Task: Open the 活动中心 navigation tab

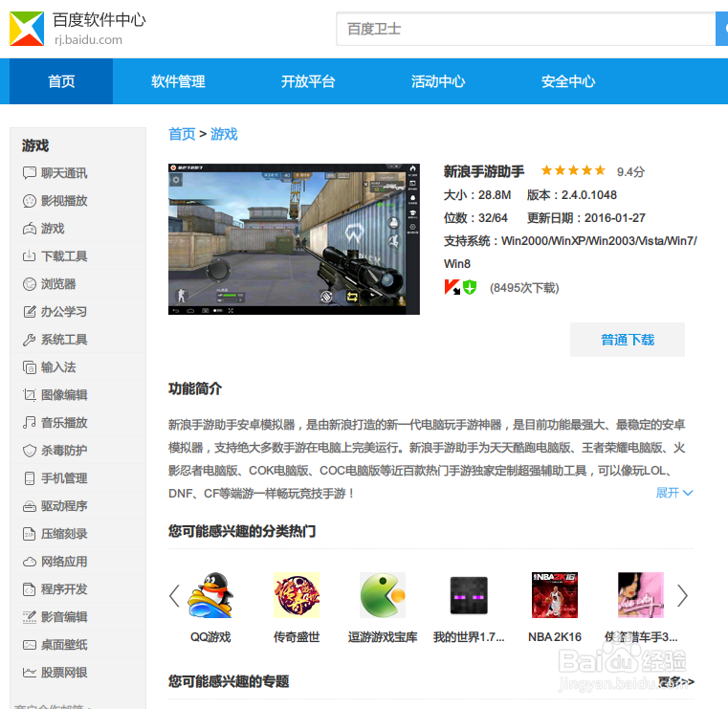Action: coord(438,81)
